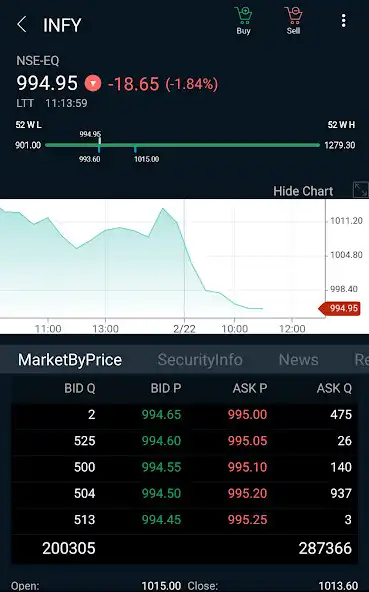The width and height of the screenshot is (369, 592).
Task: Go back using the arrow beside INFY
Action: point(22,25)
